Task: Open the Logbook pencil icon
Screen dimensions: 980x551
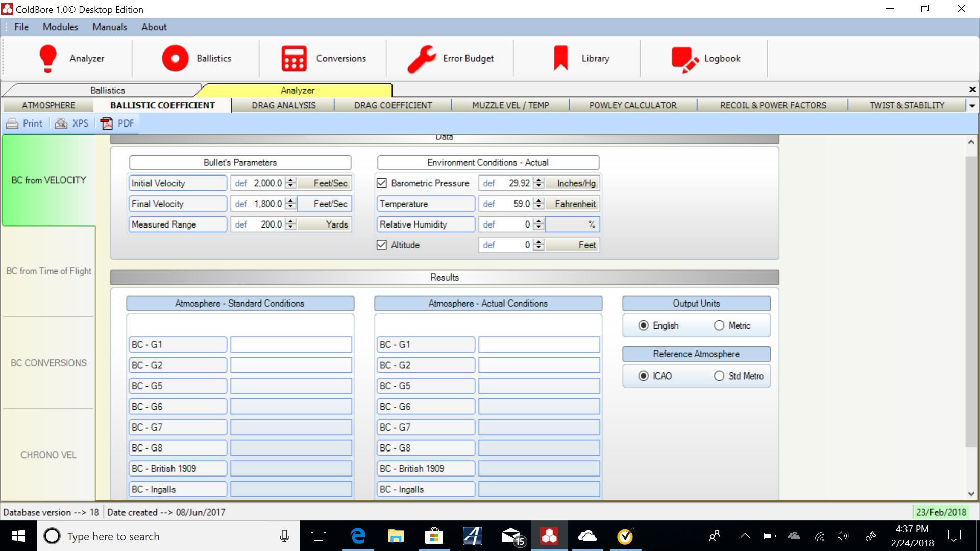Action: pyautogui.click(x=684, y=59)
